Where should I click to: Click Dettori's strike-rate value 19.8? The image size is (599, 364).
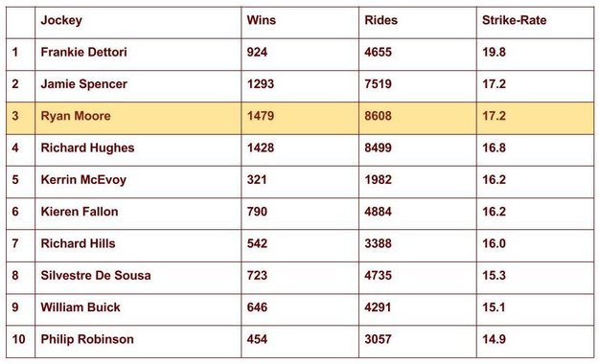[494, 52]
